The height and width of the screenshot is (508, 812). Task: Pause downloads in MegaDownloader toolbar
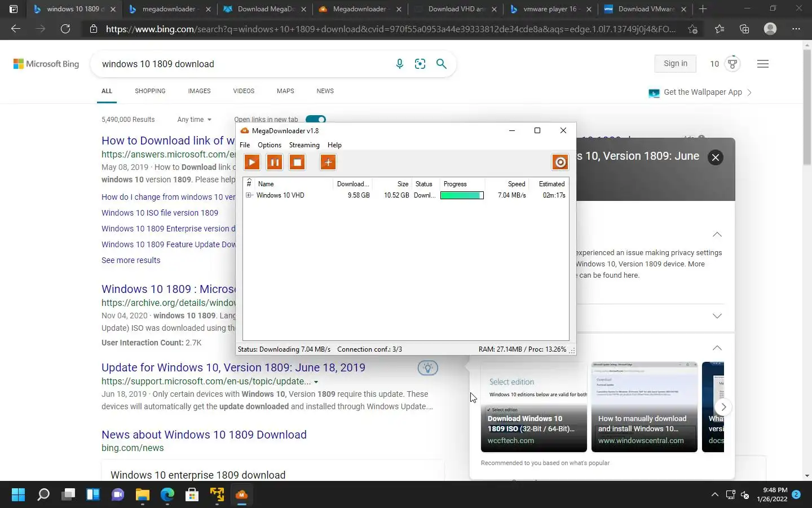(275, 163)
